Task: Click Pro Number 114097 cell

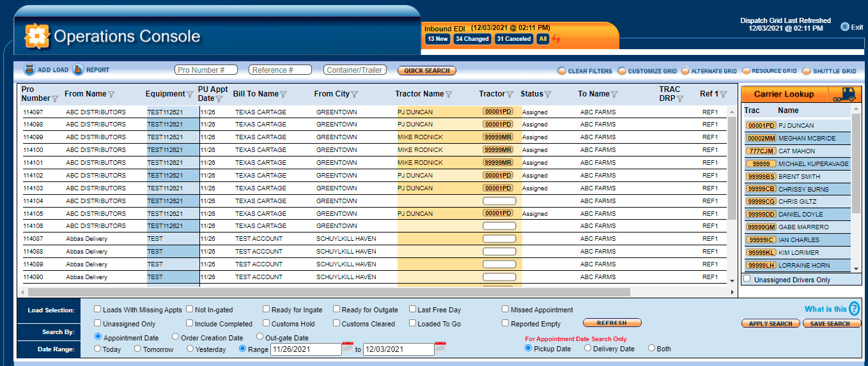Action: 33,112
